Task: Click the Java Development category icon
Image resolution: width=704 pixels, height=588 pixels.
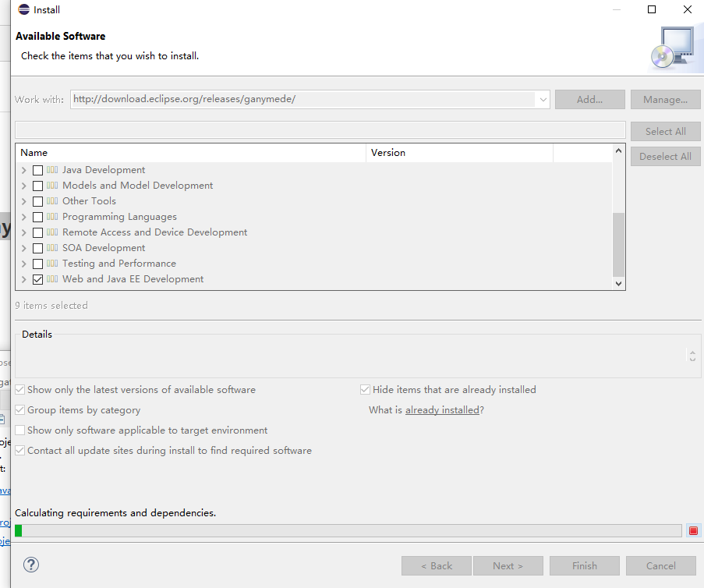Action: pyautogui.click(x=52, y=170)
